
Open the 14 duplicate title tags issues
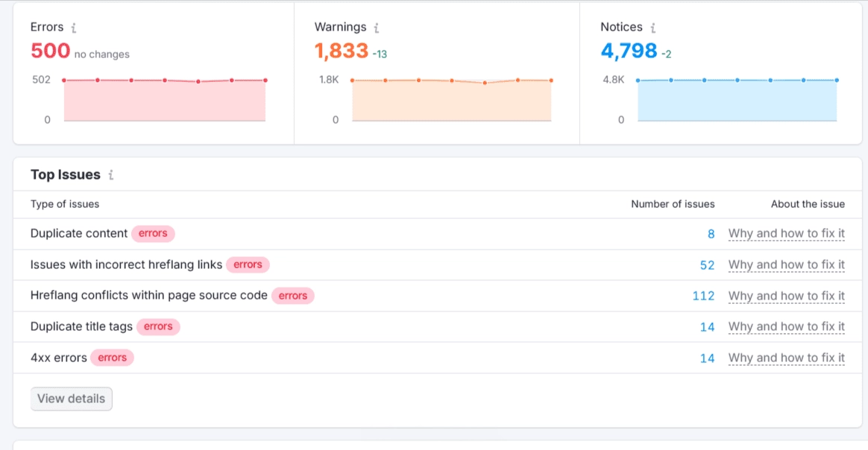tap(707, 327)
